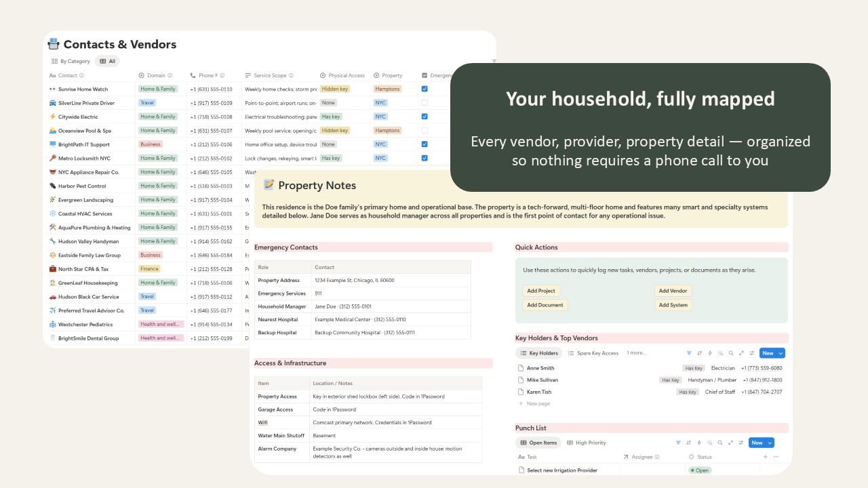Open full-page expand icon in Key Holders toolbar
The width and height of the screenshot is (868, 488).
coord(741,353)
